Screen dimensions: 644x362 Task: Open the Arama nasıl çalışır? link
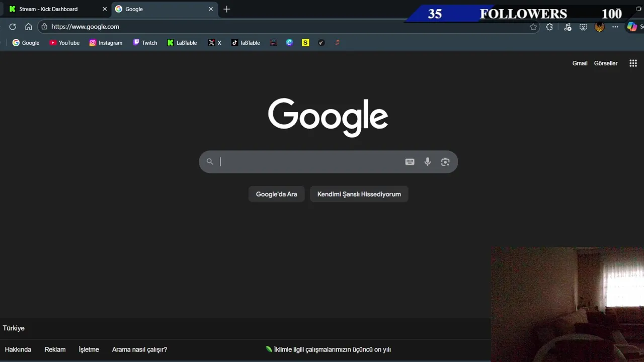click(139, 349)
